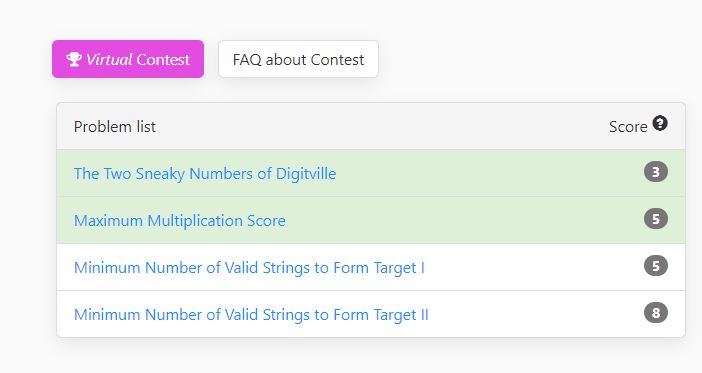Click the score 5 badge for Maximum Multiplication Score
This screenshot has height=373, width=702.
point(655,219)
